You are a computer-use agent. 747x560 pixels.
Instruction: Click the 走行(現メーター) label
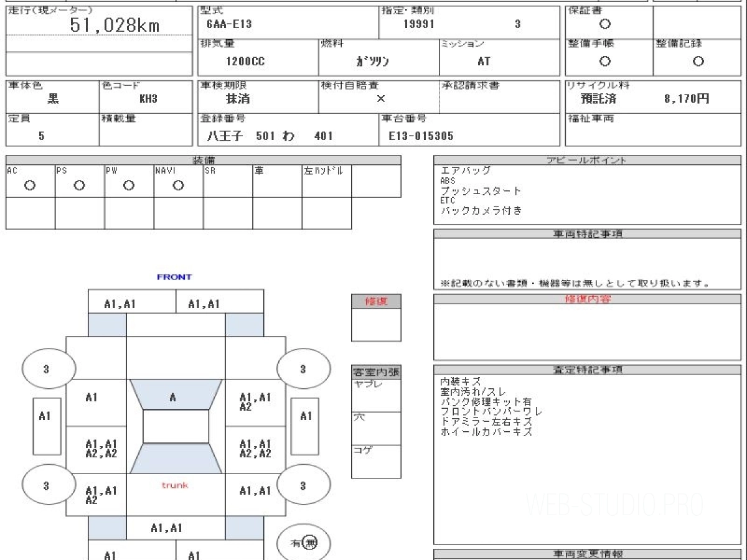pyautogui.click(x=50, y=11)
